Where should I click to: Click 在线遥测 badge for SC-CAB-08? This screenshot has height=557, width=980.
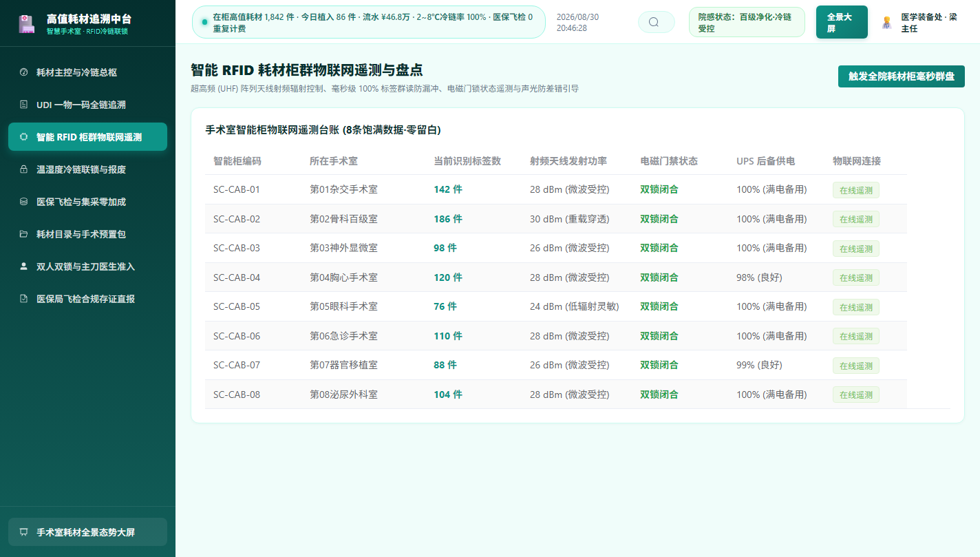point(855,395)
